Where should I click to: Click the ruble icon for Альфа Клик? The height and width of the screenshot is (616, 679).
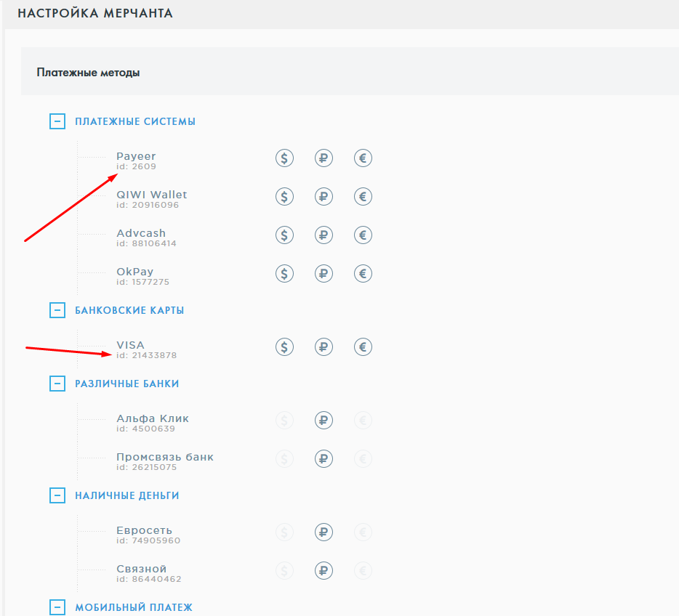pos(324,420)
